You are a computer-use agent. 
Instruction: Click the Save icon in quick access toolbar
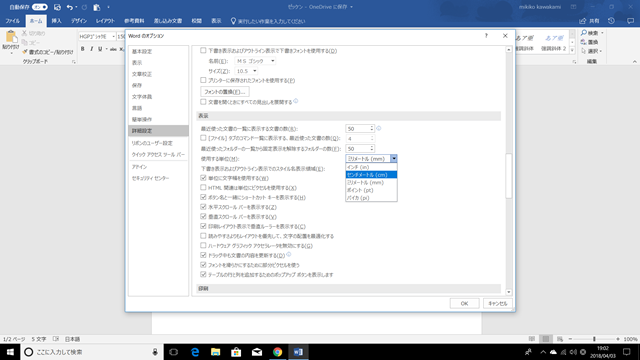click(57, 7)
